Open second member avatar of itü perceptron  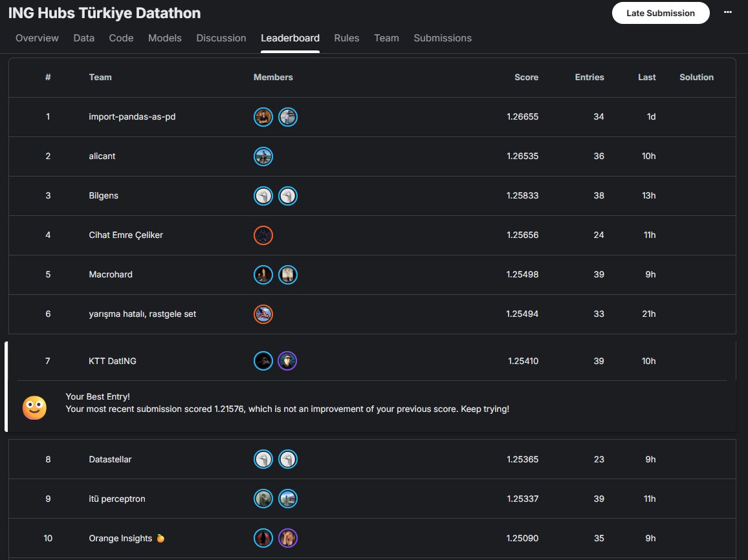point(288,499)
